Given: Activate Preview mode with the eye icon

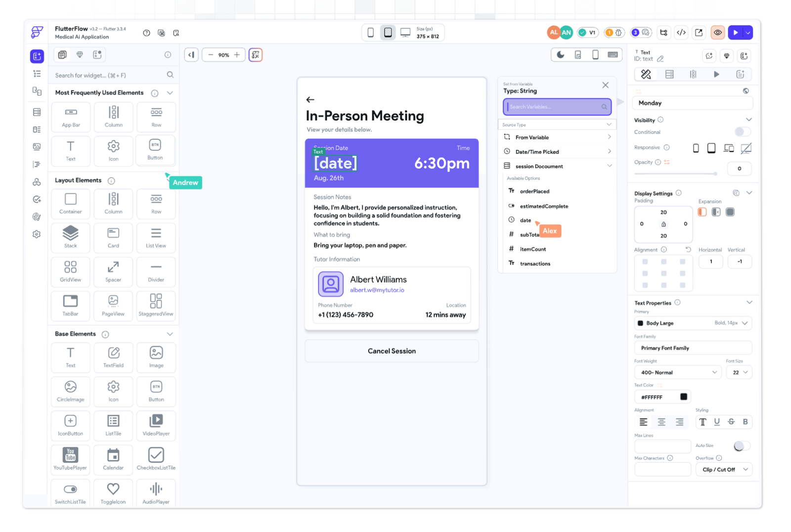Looking at the screenshot, I should (718, 32).
